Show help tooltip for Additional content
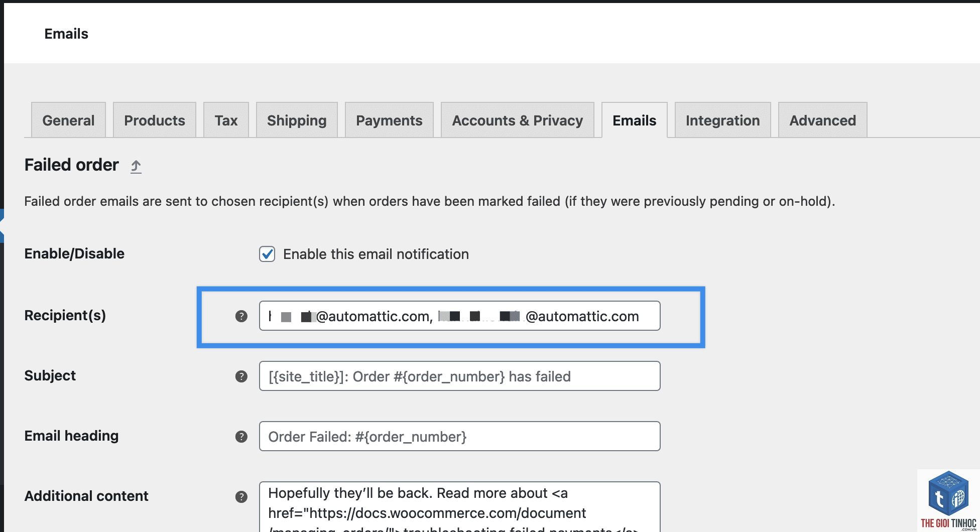 [241, 497]
